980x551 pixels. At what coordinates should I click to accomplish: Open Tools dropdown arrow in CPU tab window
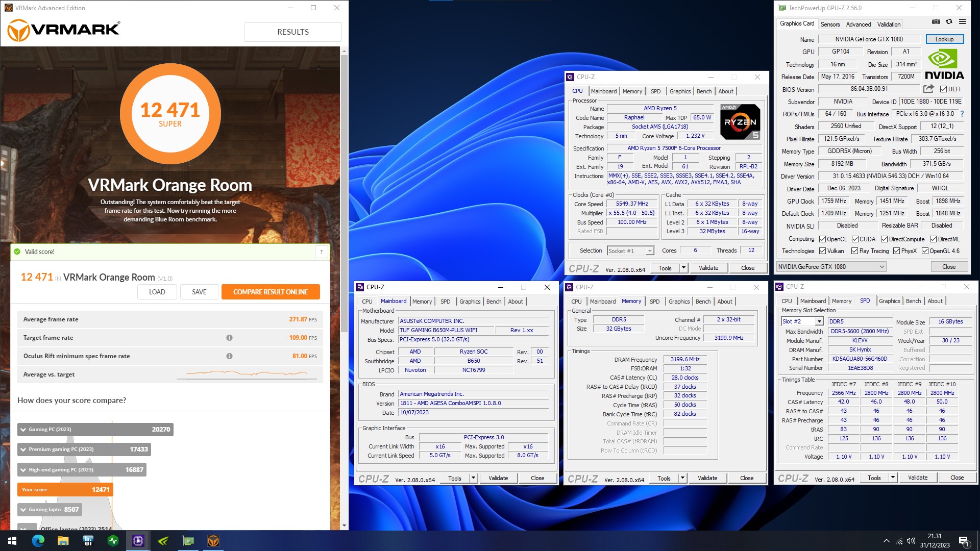pos(683,268)
